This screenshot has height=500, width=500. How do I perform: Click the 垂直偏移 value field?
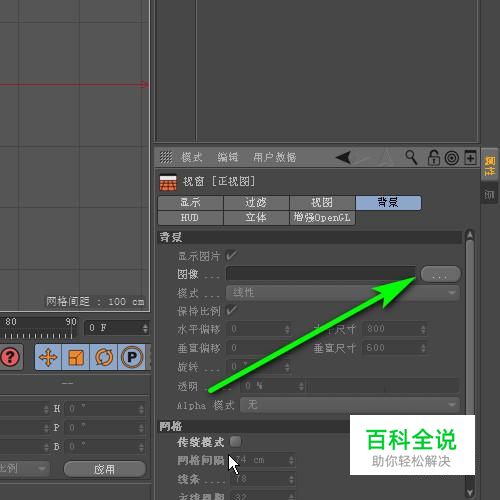pyautogui.click(x=258, y=348)
